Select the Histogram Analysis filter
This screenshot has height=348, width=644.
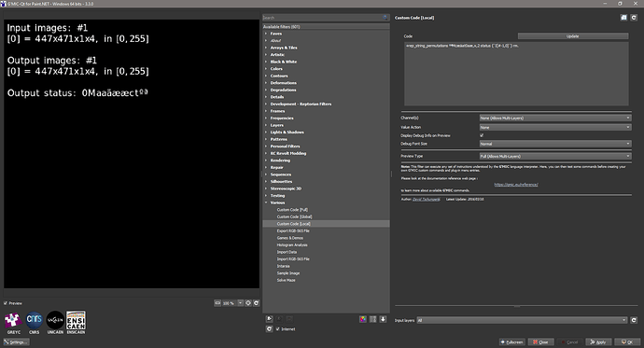pyautogui.click(x=292, y=245)
